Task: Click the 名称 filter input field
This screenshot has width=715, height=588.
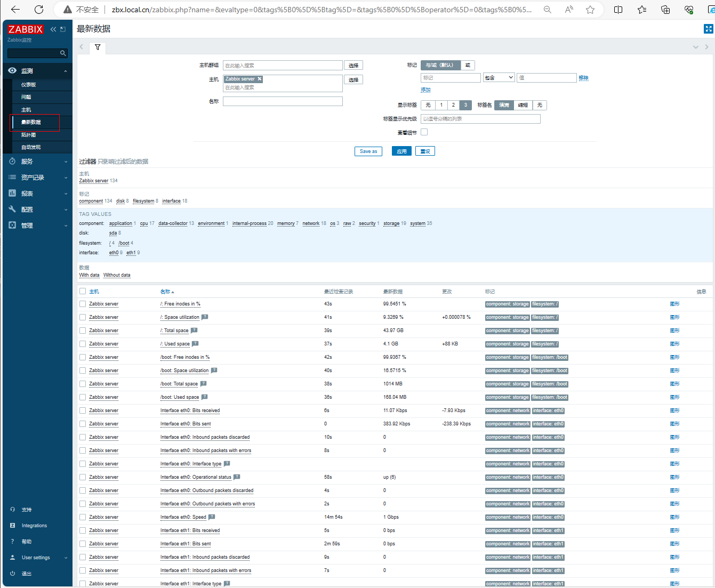Action: [x=283, y=101]
